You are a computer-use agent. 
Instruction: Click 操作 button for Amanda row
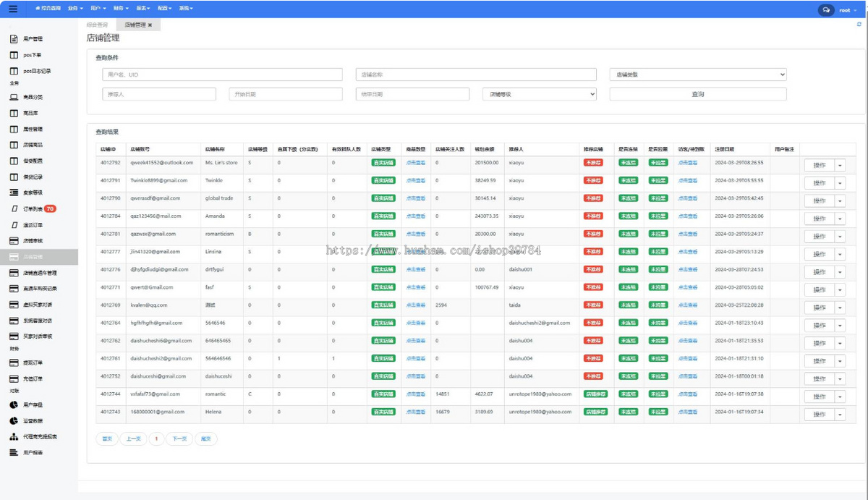[820, 219]
